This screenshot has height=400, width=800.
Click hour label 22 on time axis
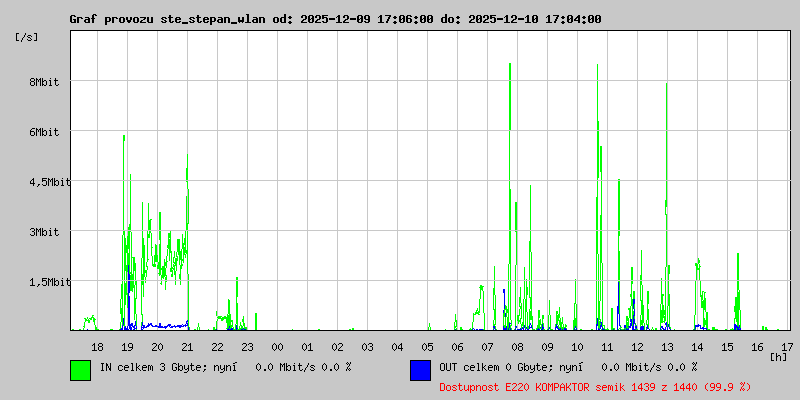click(x=217, y=347)
